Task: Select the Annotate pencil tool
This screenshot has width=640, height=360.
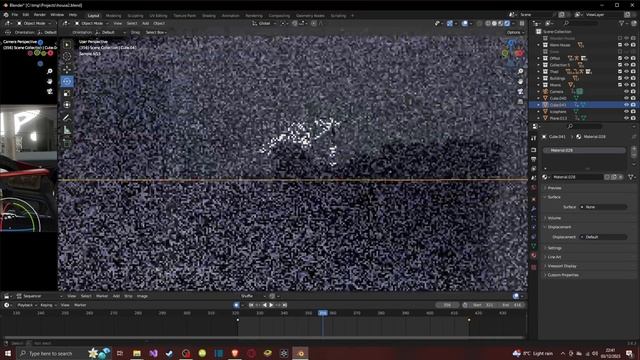Action: pos(67,118)
